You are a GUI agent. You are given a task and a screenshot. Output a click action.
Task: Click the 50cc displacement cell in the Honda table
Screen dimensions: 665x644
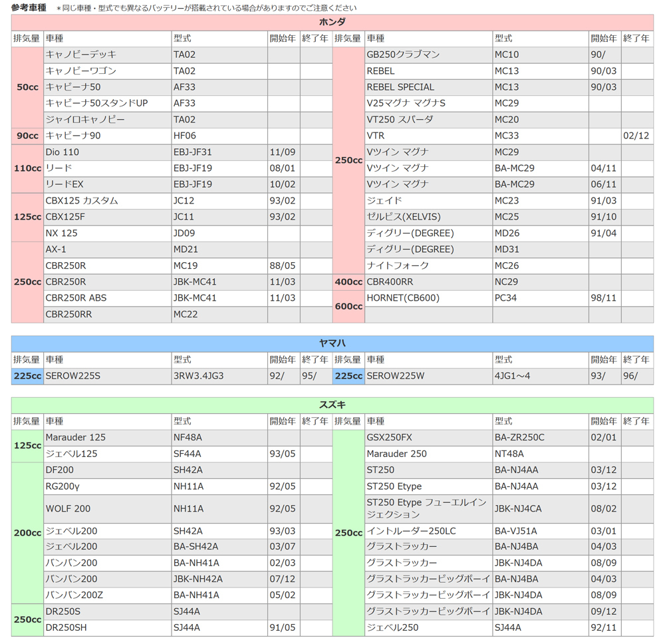coord(27,87)
